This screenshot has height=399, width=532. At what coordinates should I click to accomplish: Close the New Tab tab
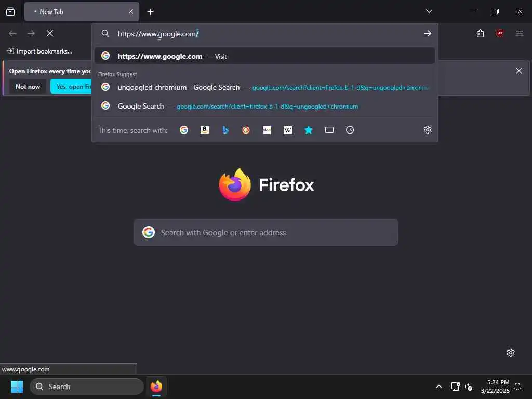coord(131,11)
